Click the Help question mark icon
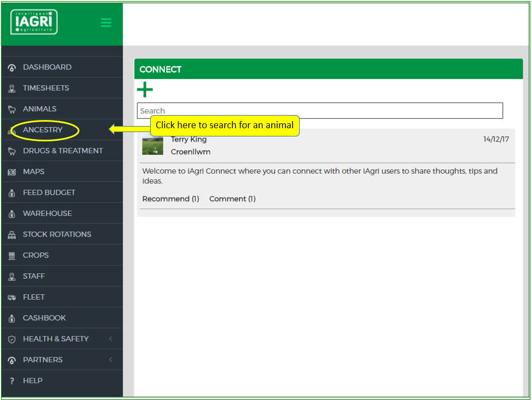 (x=12, y=381)
